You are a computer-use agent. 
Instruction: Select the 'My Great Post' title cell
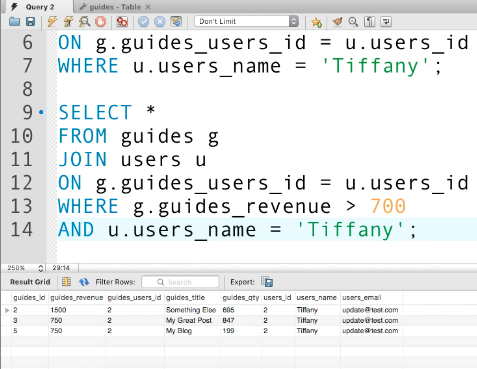coord(192,320)
